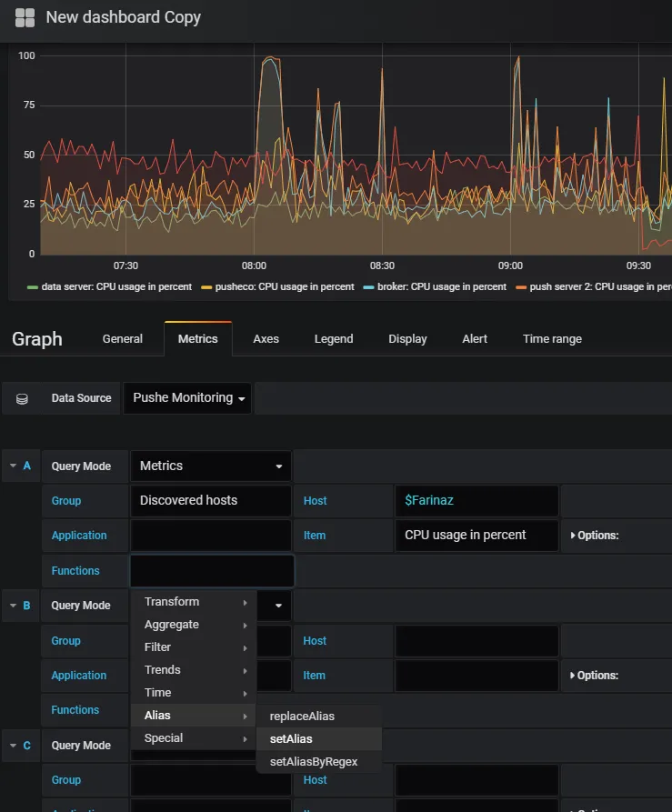Switch to the Axes tab
The height and width of the screenshot is (812, 672).
coord(266,338)
